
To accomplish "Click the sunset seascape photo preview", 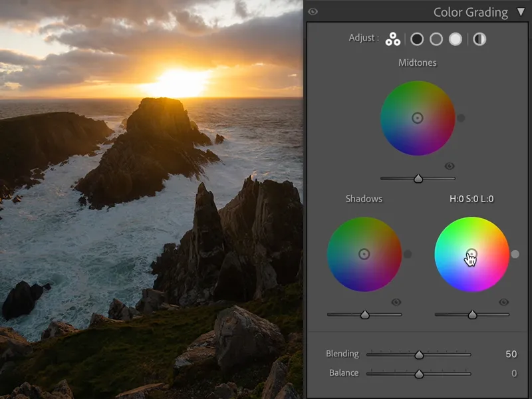I will (x=152, y=199).
